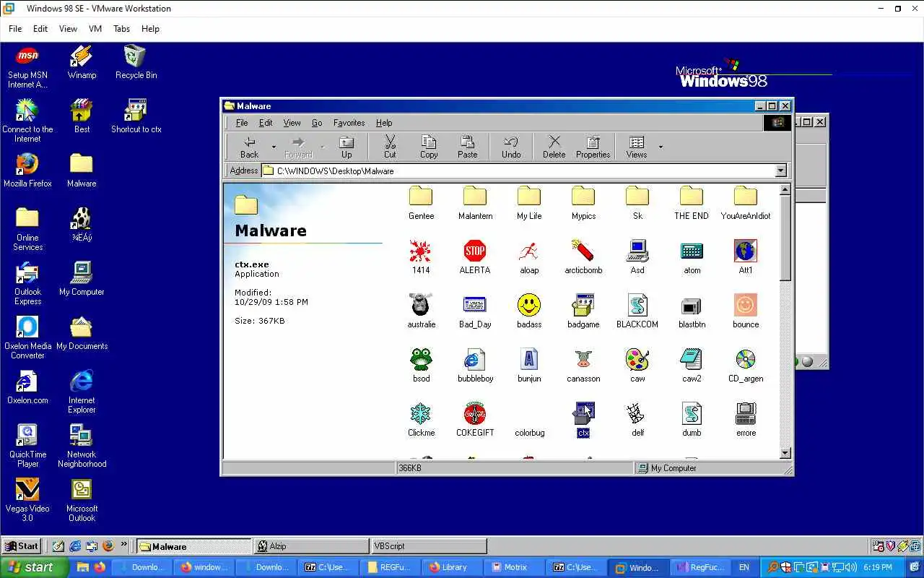Switch to host Motrix taskbar button
Screen dimensions: 924x578
(515, 567)
